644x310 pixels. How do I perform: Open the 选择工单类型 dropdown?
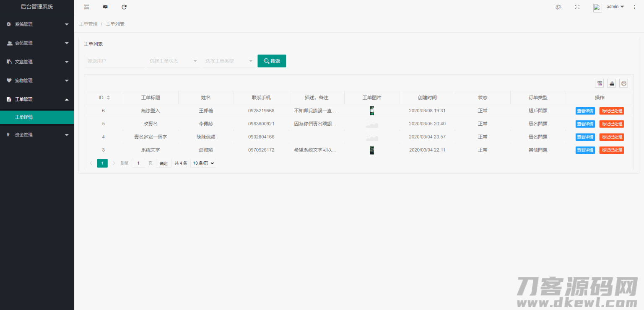tap(229, 61)
